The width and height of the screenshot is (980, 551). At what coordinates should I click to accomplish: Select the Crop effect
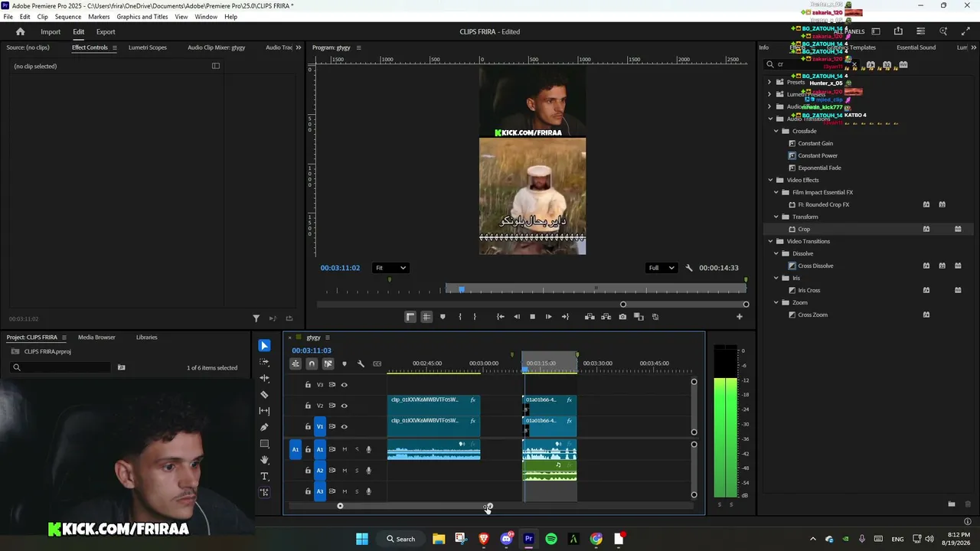[x=804, y=229]
